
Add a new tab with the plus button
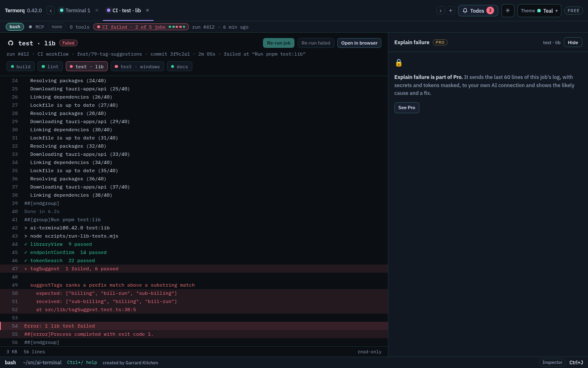point(450,11)
